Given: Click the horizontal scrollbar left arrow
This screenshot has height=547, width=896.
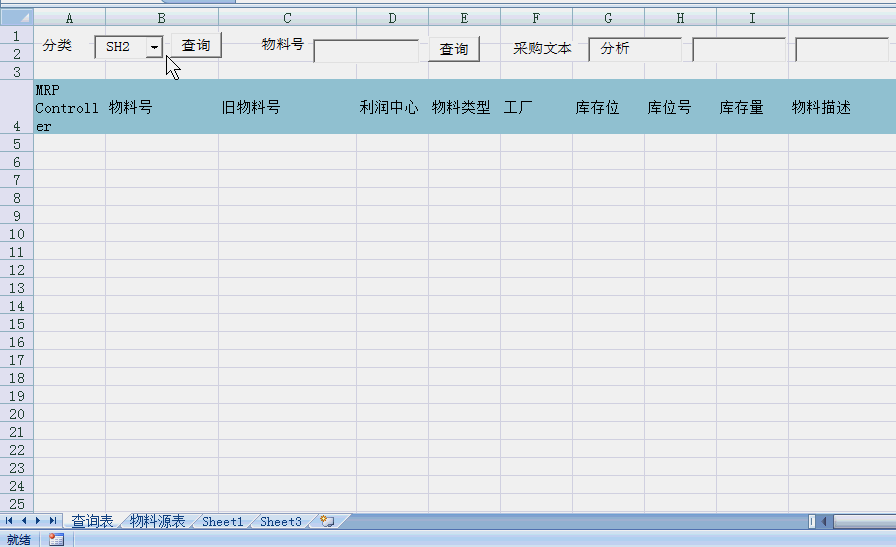Looking at the screenshot, I should point(825,521).
